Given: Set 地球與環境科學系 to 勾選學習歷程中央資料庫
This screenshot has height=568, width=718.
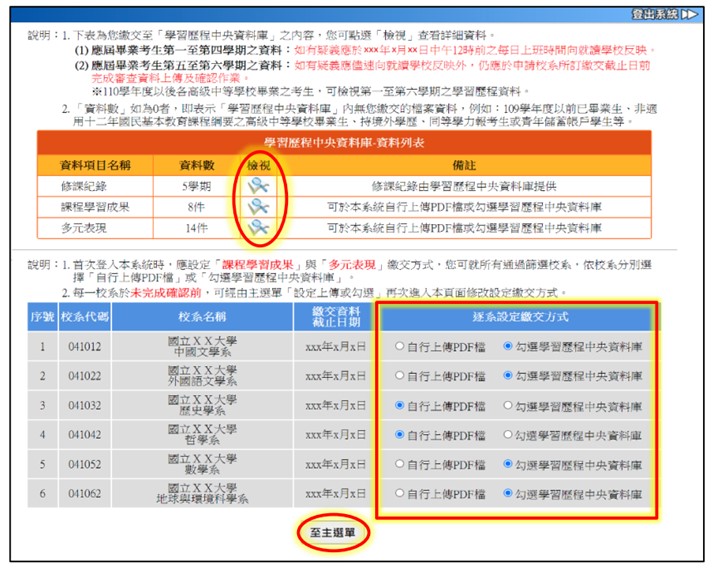Looking at the screenshot, I should [510, 493].
